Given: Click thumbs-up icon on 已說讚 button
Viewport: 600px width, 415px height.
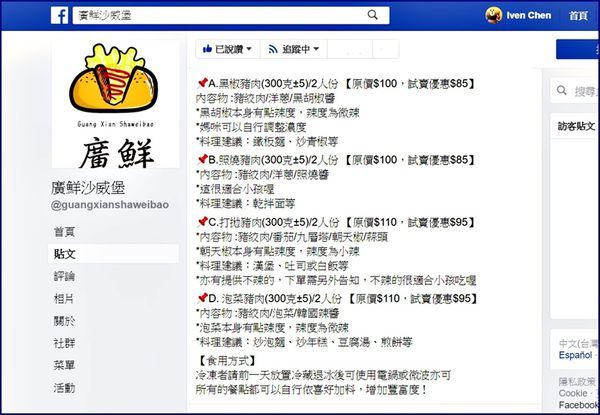Looking at the screenshot, I should [x=207, y=49].
